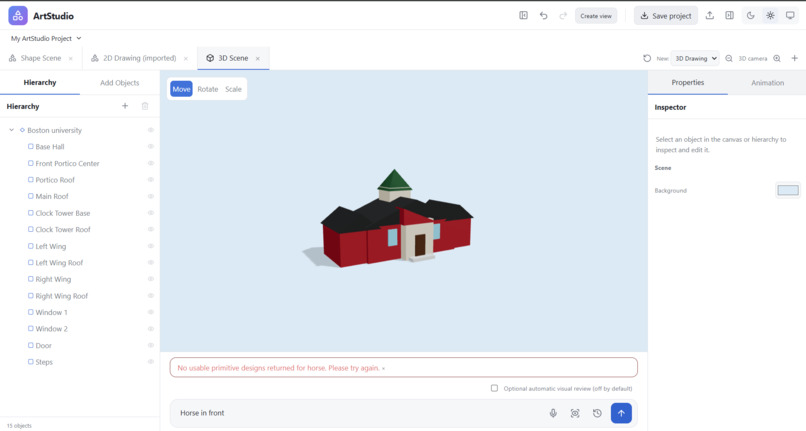Click the Base Hall cube icon
The height and width of the screenshot is (431, 806).
point(30,147)
